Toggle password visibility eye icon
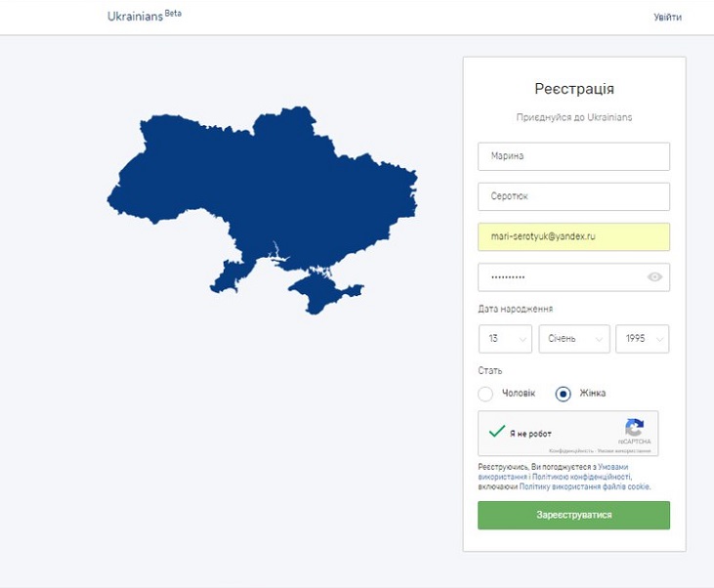The height and width of the screenshot is (588, 714). (654, 277)
